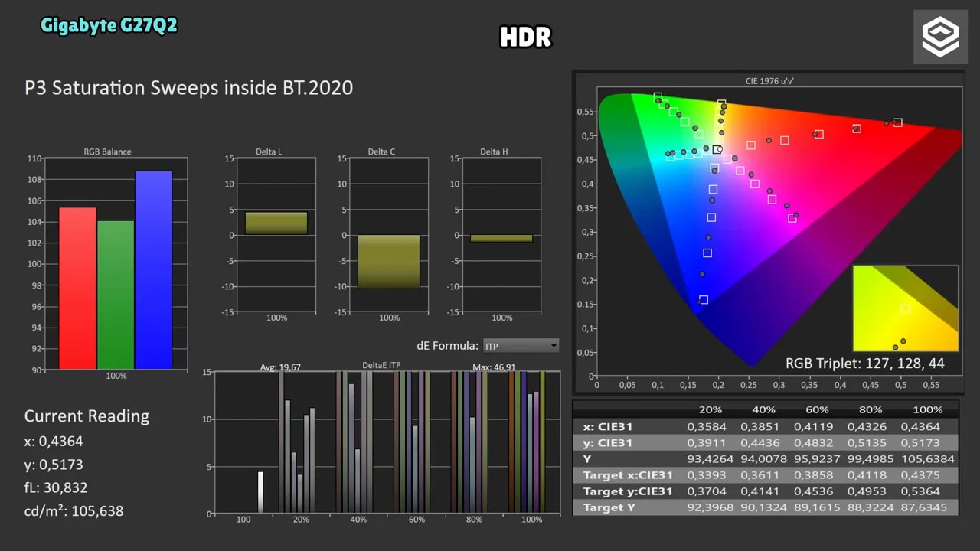Click the white-point square marker in CIE chart

click(717, 150)
